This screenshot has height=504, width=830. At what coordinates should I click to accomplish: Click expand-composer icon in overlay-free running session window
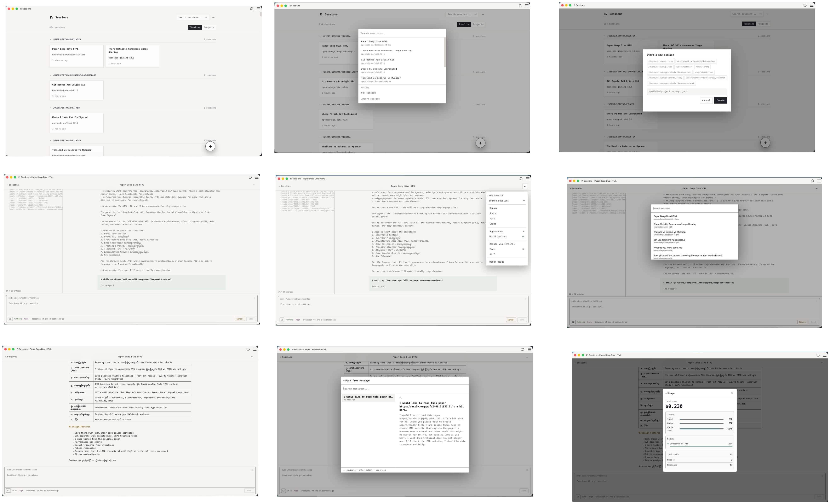[254, 298]
